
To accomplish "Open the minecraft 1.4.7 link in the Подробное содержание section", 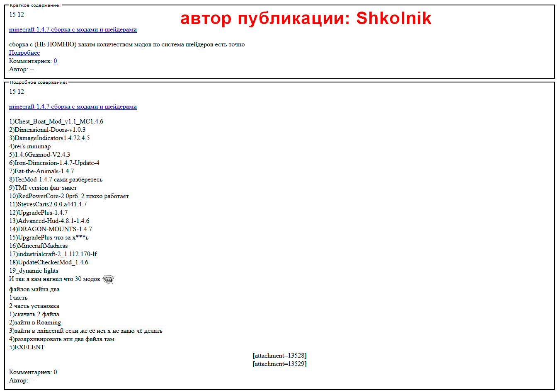I will tap(73, 106).
